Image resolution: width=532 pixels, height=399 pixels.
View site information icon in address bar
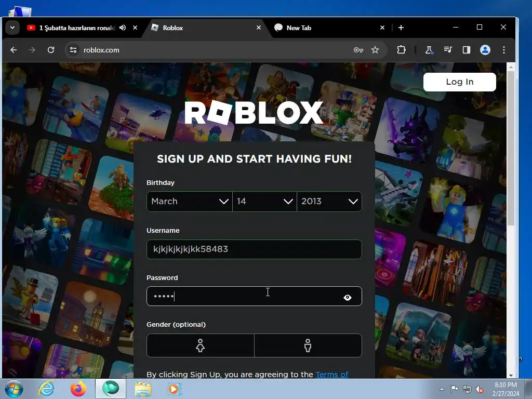tap(73, 50)
